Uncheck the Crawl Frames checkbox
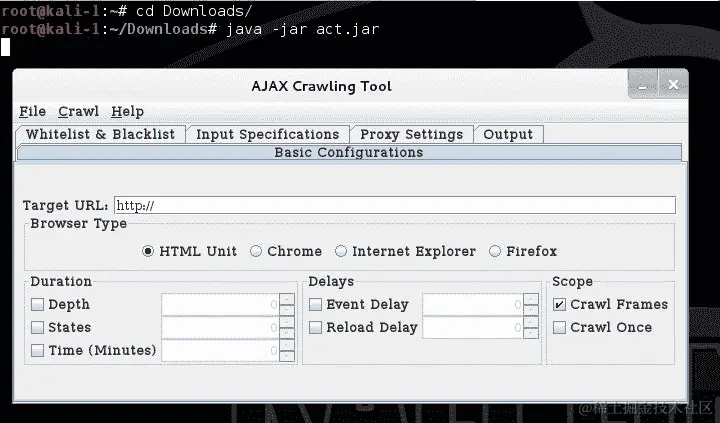 tap(559, 304)
